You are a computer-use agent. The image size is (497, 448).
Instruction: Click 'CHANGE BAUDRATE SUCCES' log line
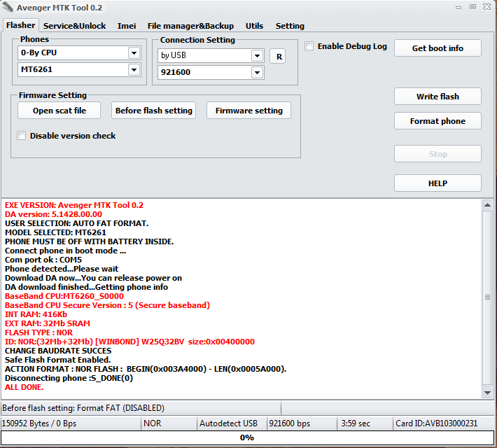coord(58,351)
